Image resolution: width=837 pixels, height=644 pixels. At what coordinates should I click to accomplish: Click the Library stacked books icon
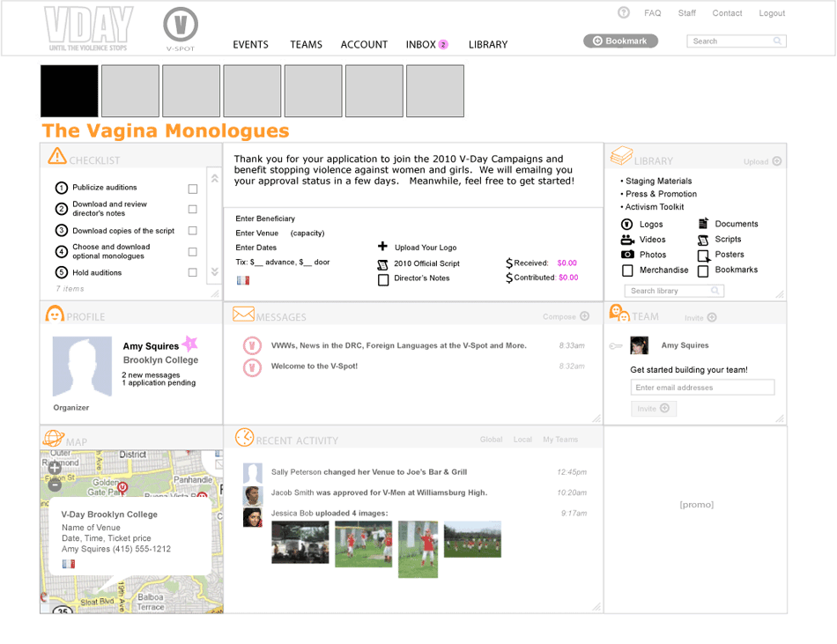coord(621,155)
